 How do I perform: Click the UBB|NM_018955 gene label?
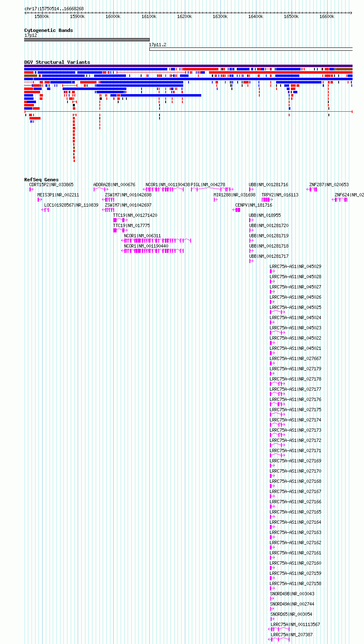265,215
